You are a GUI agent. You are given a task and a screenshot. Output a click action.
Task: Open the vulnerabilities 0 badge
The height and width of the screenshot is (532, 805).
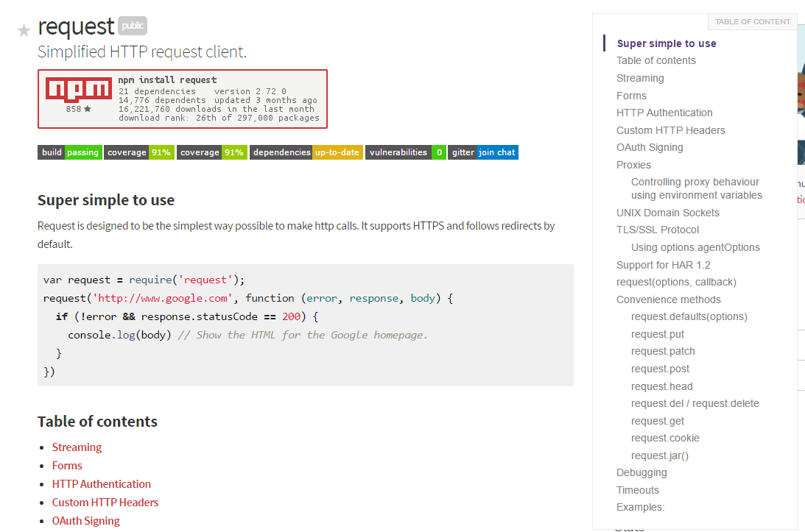pos(406,152)
